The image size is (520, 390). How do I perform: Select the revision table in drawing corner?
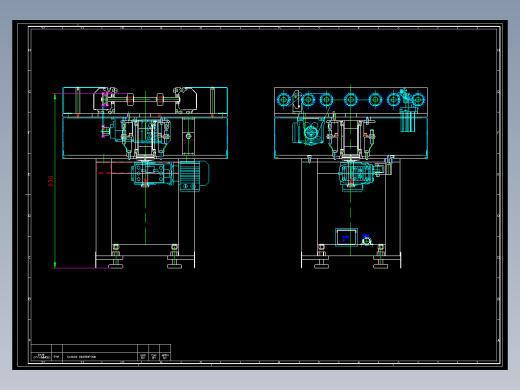pos(101,353)
